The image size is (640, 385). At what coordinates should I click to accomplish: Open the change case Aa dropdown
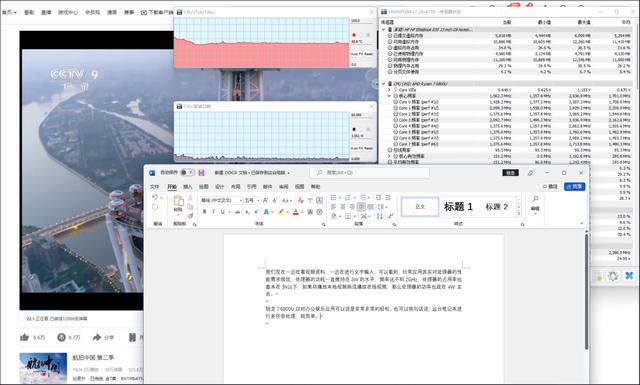[287, 200]
